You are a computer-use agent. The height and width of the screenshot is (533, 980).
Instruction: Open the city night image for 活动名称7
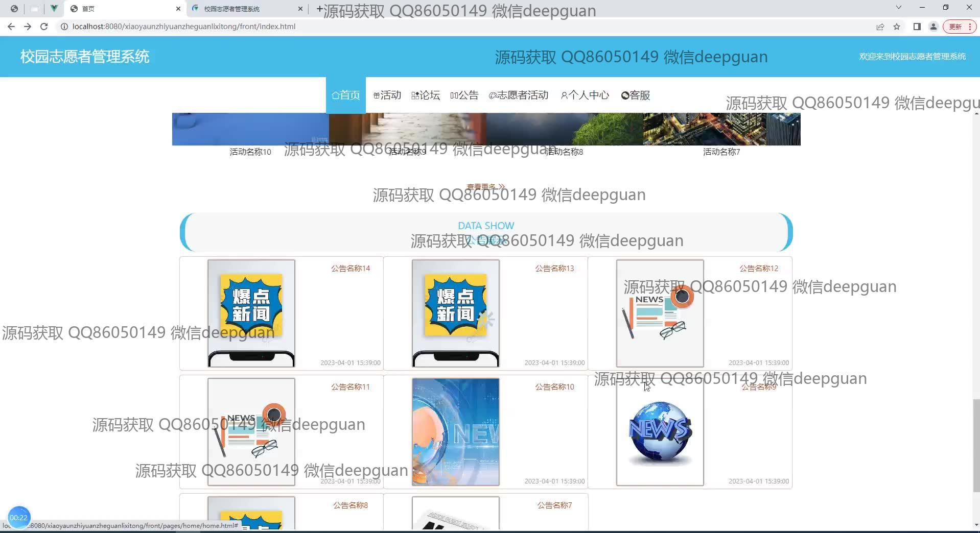(x=722, y=129)
